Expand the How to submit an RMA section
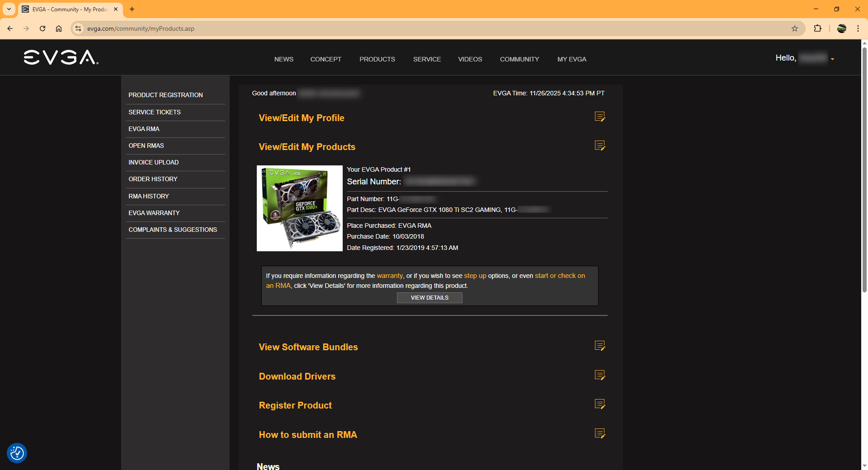The height and width of the screenshot is (470, 868). point(308,435)
